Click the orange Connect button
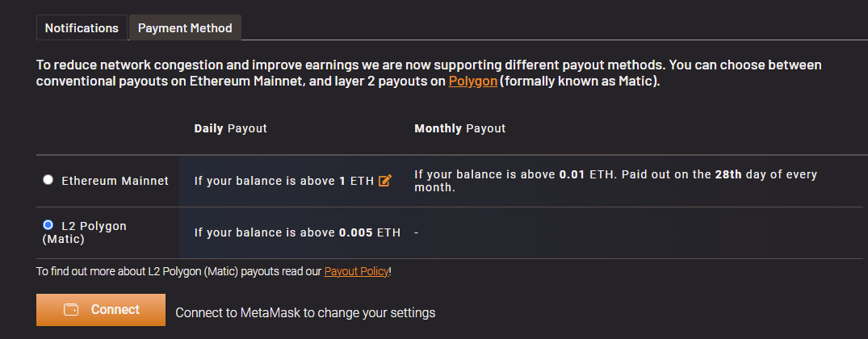The image size is (868, 339). point(101,310)
